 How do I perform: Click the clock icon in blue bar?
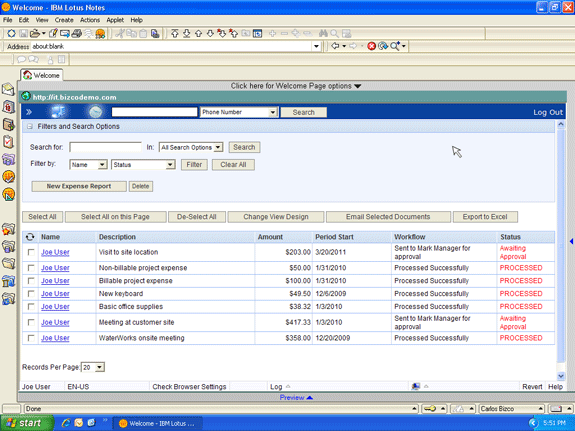[96, 112]
